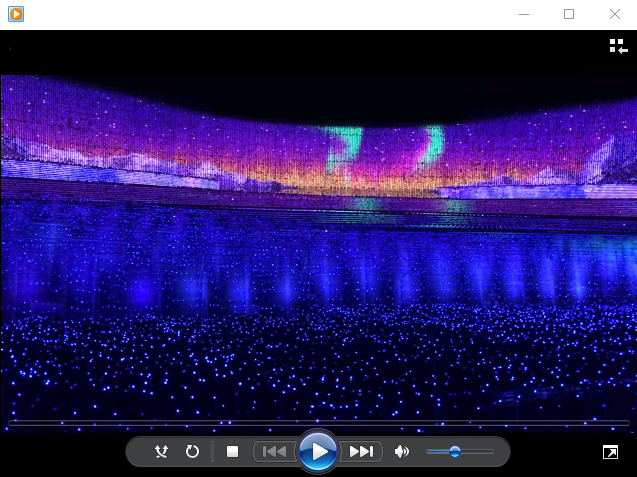Screen dimensions: 637x477
Task: Skip to the next track
Action: (361, 451)
